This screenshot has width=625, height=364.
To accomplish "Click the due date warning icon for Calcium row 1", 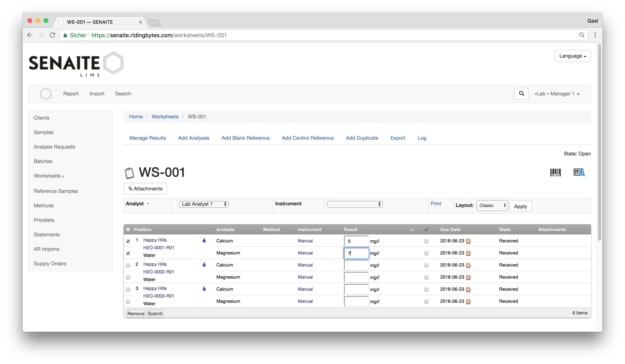I will (x=468, y=241).
